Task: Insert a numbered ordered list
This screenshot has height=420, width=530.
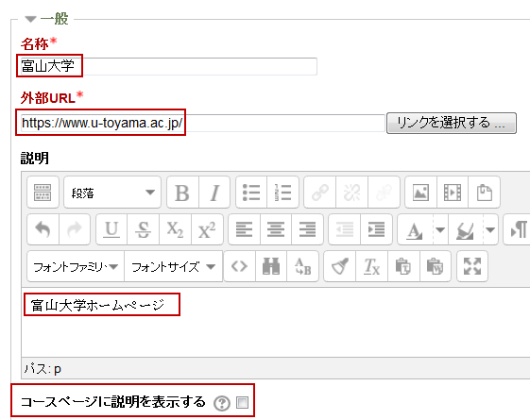Action: tap(282, 193)
